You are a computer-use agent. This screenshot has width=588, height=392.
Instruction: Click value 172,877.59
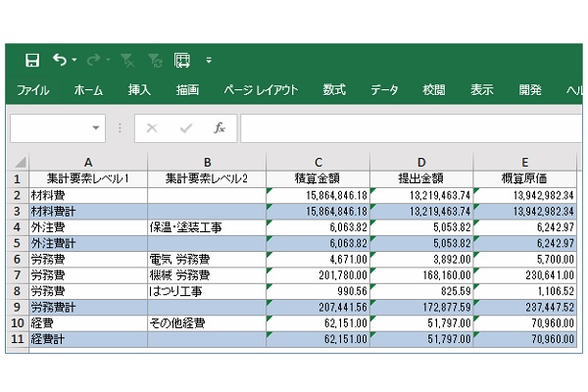pyautogui.click(x=421, y=307)
